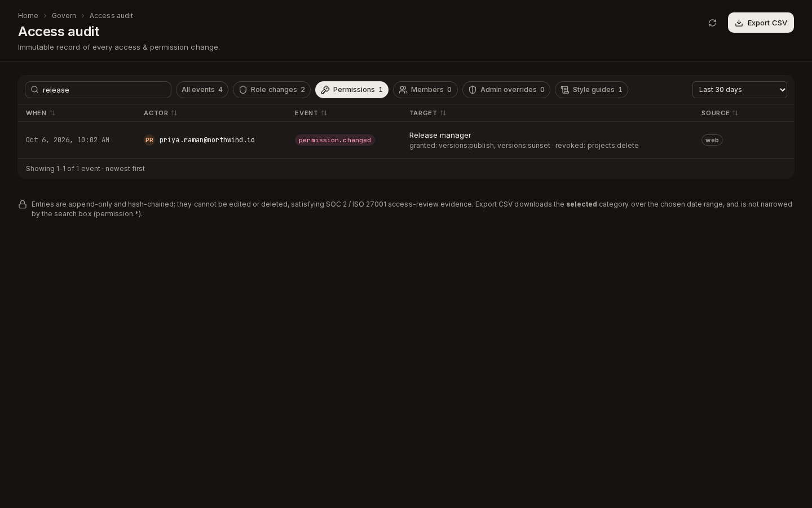Click the Release manager target name
This screenshot has height=508, width=812.
pyautogui.click(x=440, y=135)
